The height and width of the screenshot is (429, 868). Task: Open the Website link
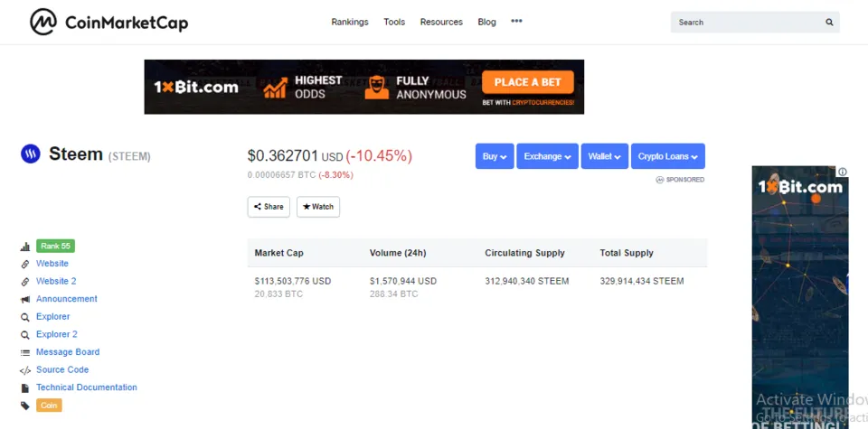click(52, 264)
